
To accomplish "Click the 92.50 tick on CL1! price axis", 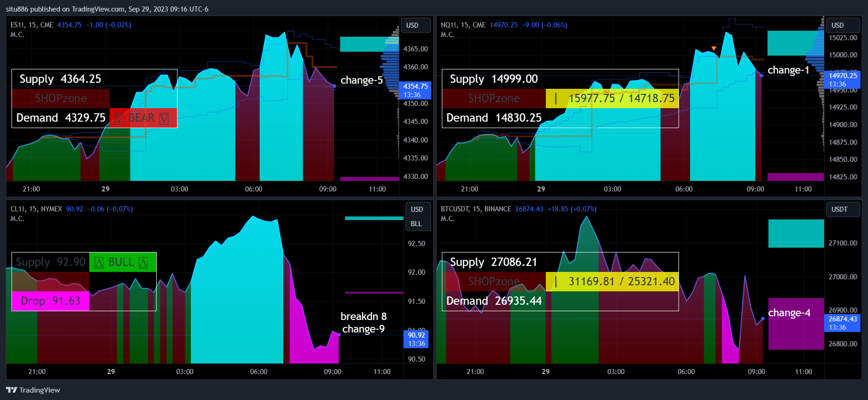I will coord(416,244).
